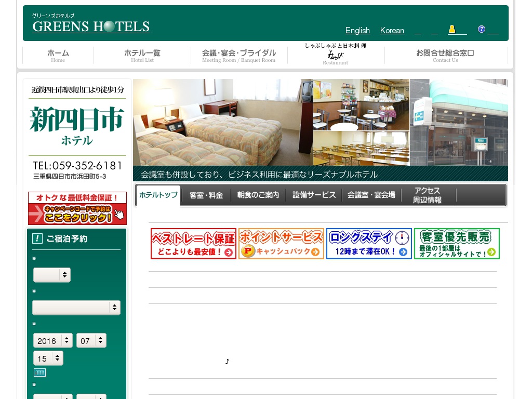
Task: Select the ホテルトップ tab
Action: [x=158, y=195]
